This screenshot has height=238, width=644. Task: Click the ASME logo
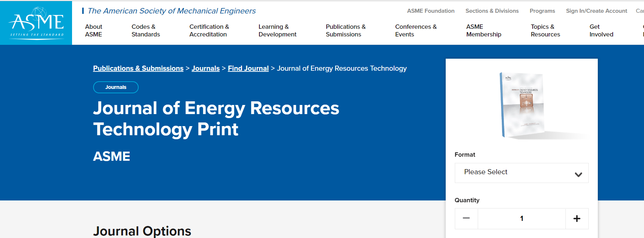tap(36, 23)
